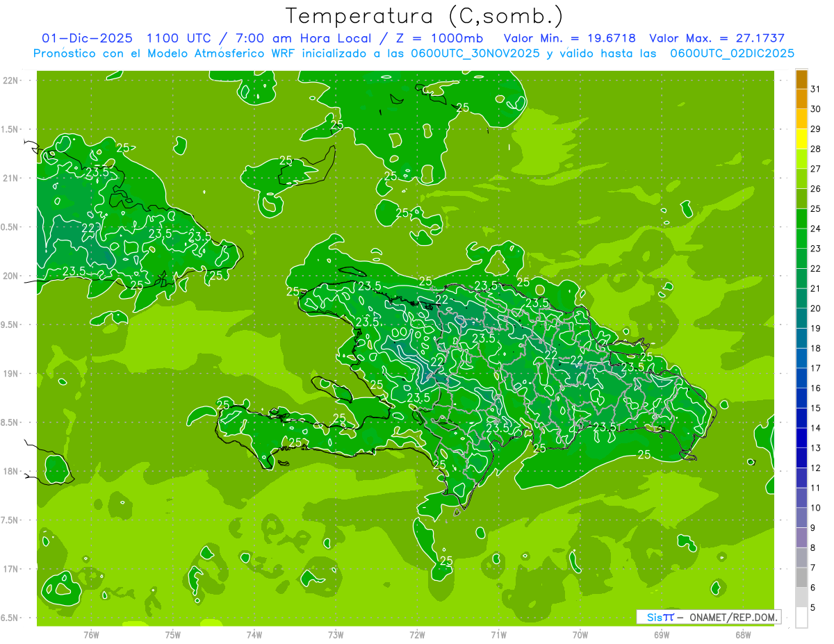The width and height of the screenshot is (834, 644).
Task: Click the "28" legend scale value
Action: 815,149
